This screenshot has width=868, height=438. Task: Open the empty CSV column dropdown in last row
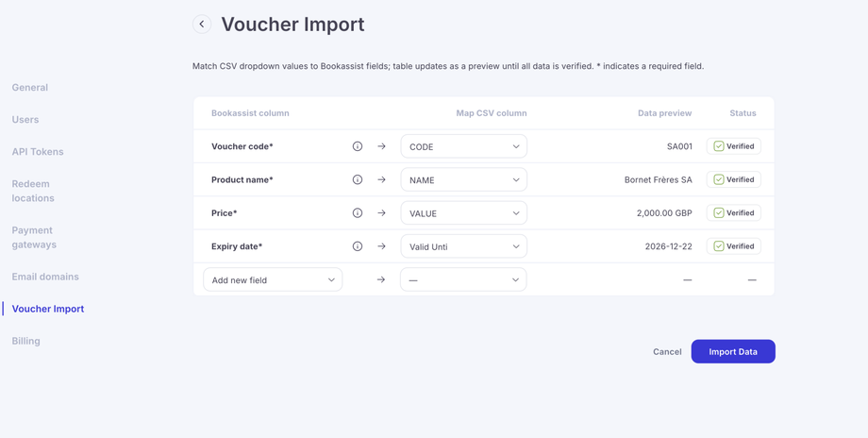[x=463, y=279]
